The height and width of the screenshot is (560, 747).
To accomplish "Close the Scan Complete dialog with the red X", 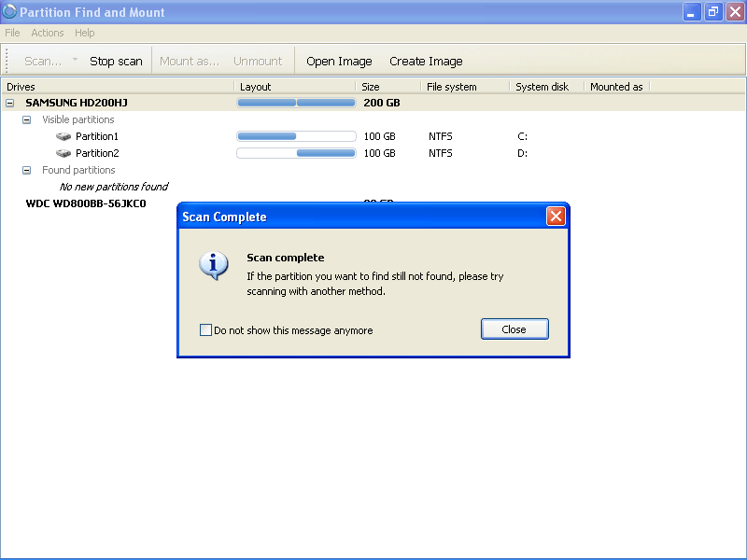I will click(x=557, y=216).
